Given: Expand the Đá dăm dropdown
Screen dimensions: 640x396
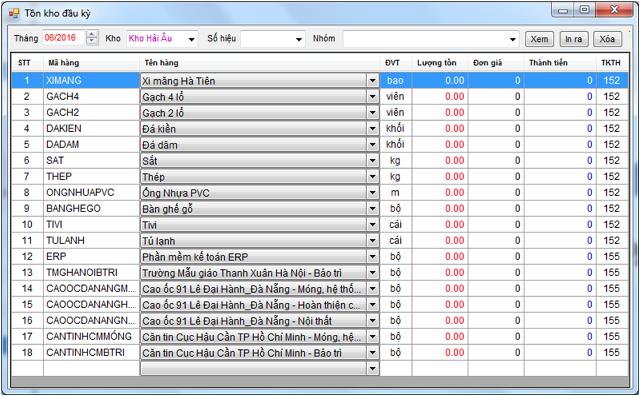Looking at the screenshot, I should (x=372, y=145).
